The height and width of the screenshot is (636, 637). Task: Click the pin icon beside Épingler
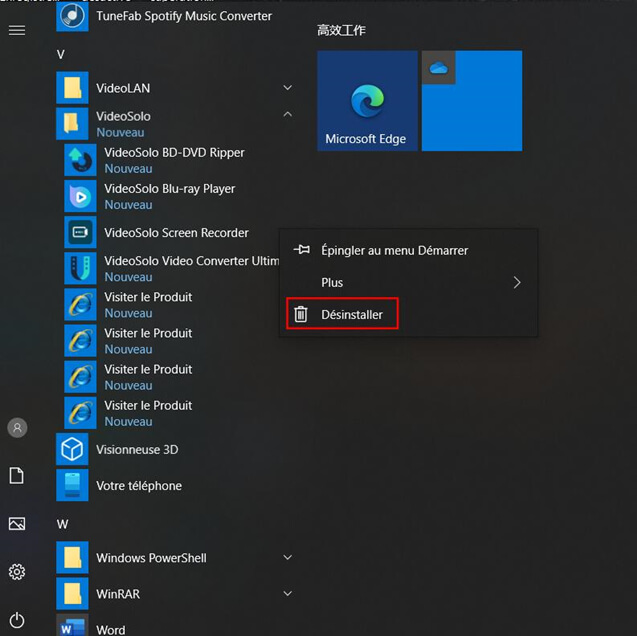[301, 250]
